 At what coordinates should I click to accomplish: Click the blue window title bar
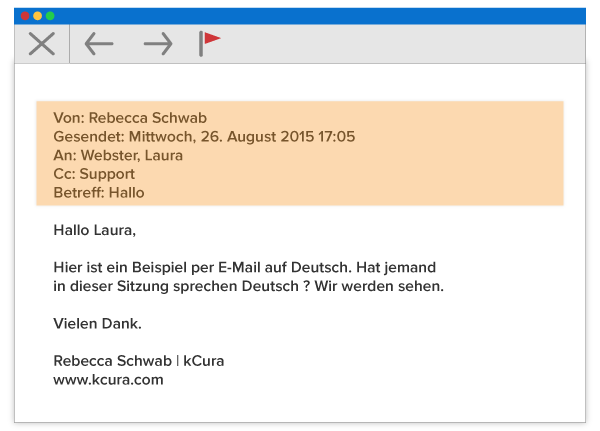point(300,16)
